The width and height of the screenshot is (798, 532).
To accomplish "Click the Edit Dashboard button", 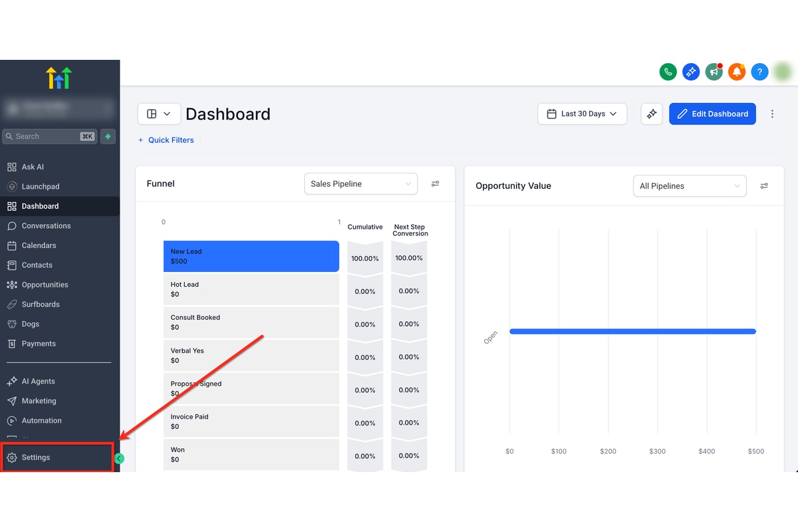I will (x=712, y=114).
